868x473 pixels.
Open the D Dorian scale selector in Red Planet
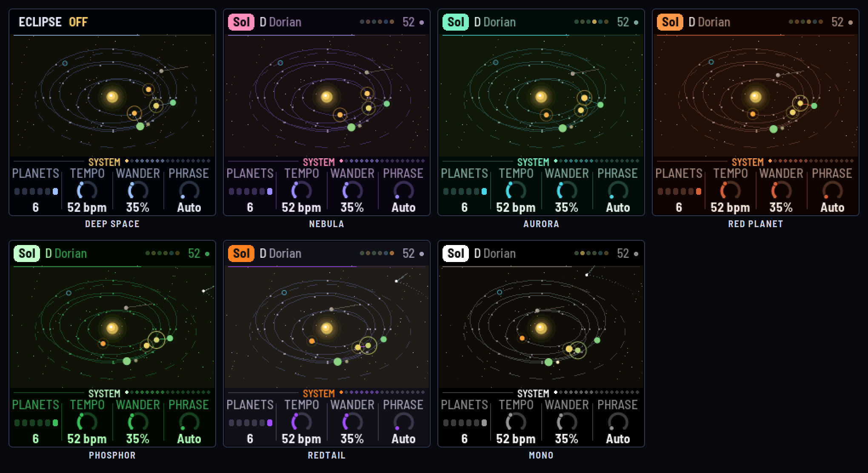coord(709,22)
